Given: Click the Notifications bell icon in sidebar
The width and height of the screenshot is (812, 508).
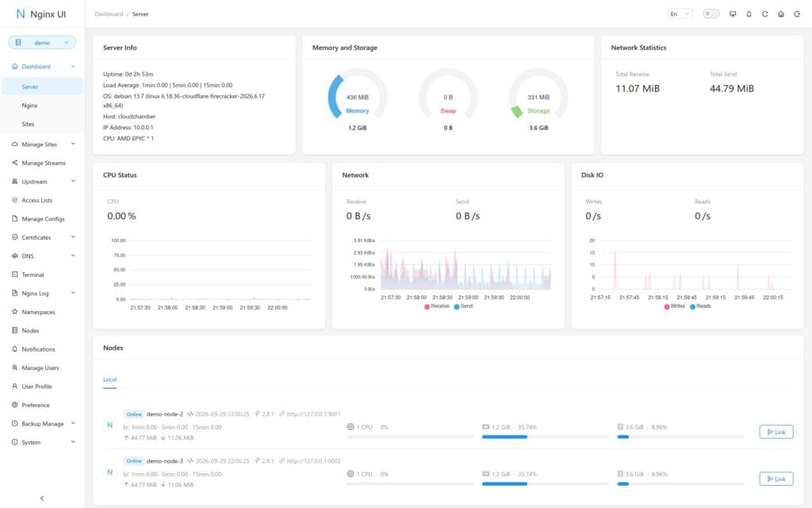Looking at the screenshot, I should [14, 349].
